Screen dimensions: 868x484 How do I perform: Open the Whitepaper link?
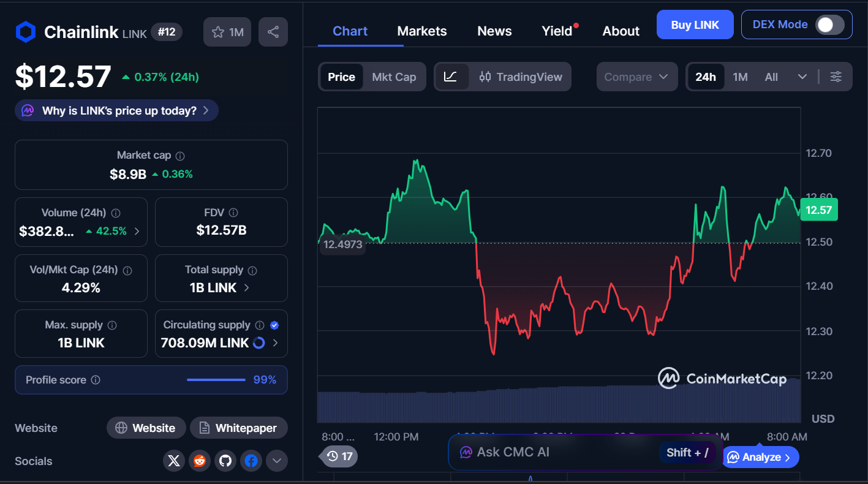pos(238,428)
